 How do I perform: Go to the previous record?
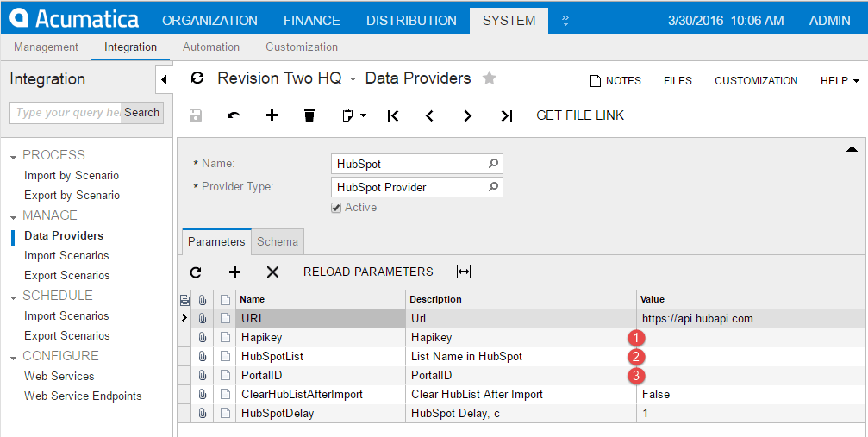429,115
